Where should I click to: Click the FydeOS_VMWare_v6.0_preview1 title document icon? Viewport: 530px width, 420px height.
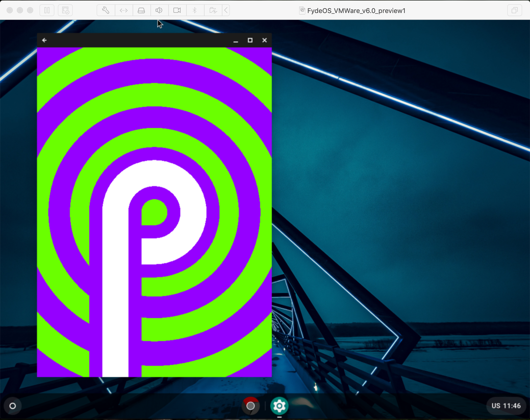pyautogui.click(x=302, y=10)
